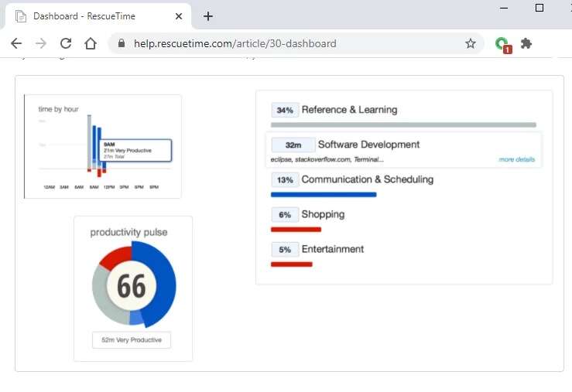Image resolution: width=572 pixels, height=392 pixels.
Task: Click eclipse, stackoverflow.com, Terminal text
Action: click(x=327, y=159)
